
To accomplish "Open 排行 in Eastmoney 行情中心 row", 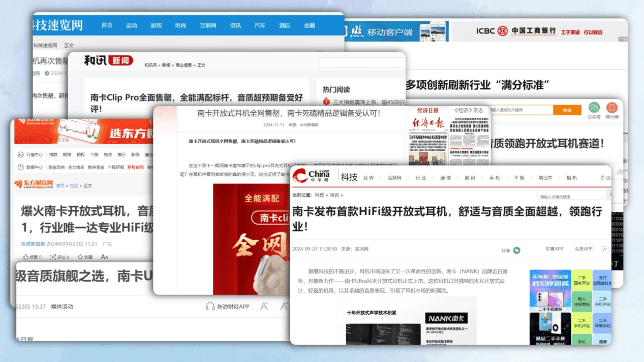I will (x=121, y=155).
